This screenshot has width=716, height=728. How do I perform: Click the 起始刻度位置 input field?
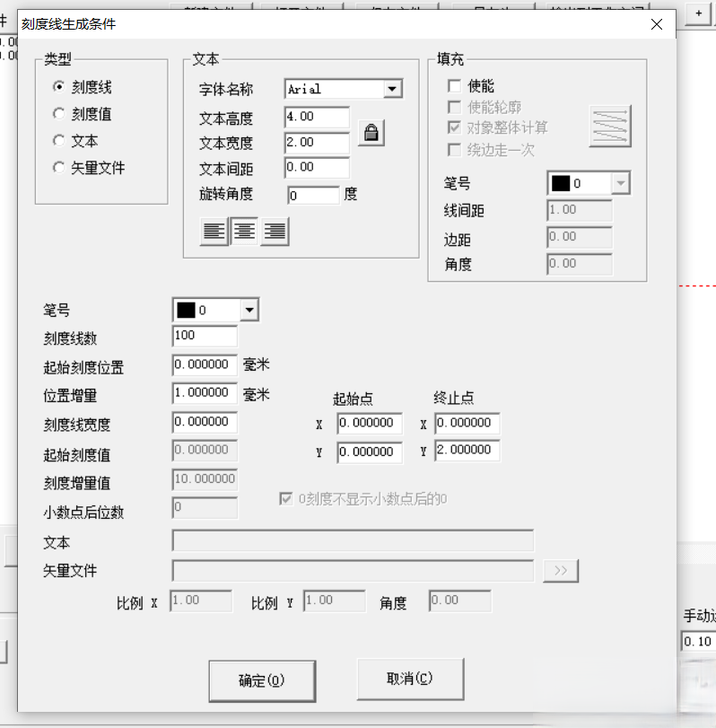pos(205,365)
